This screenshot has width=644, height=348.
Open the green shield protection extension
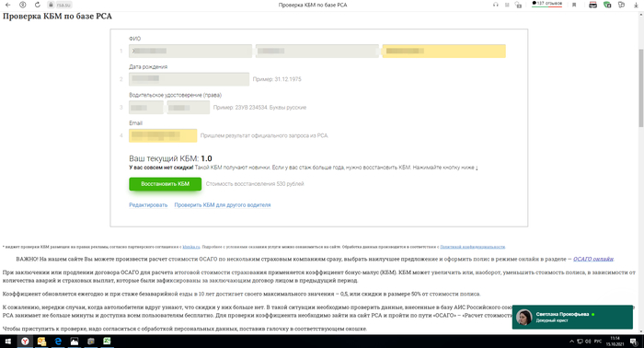pyautogui.click(x=607, y=5)
